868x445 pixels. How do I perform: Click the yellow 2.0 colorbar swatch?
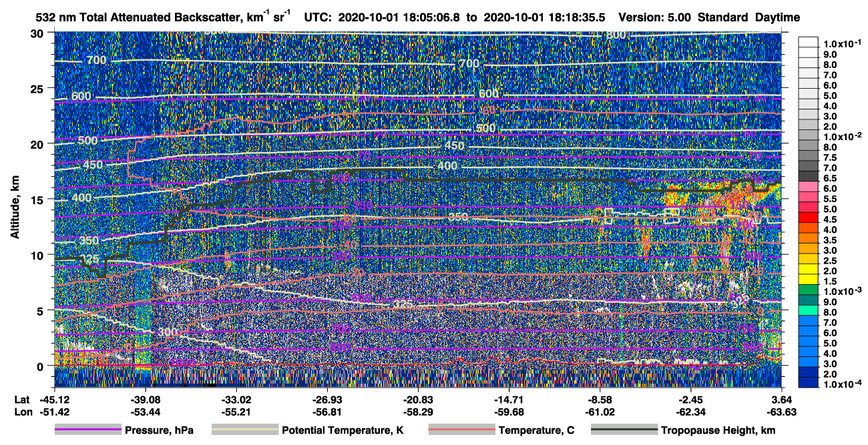coord(810,270)
